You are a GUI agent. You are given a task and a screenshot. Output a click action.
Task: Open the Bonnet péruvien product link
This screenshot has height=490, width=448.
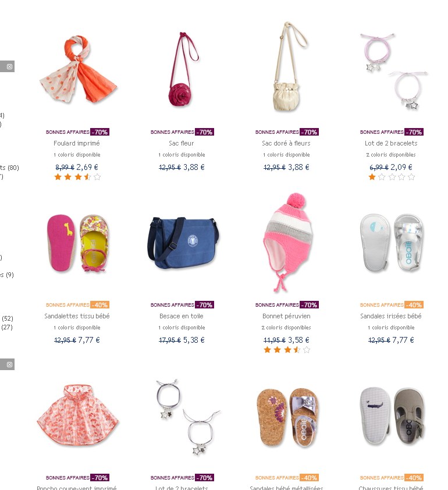(x=286, y=316)
